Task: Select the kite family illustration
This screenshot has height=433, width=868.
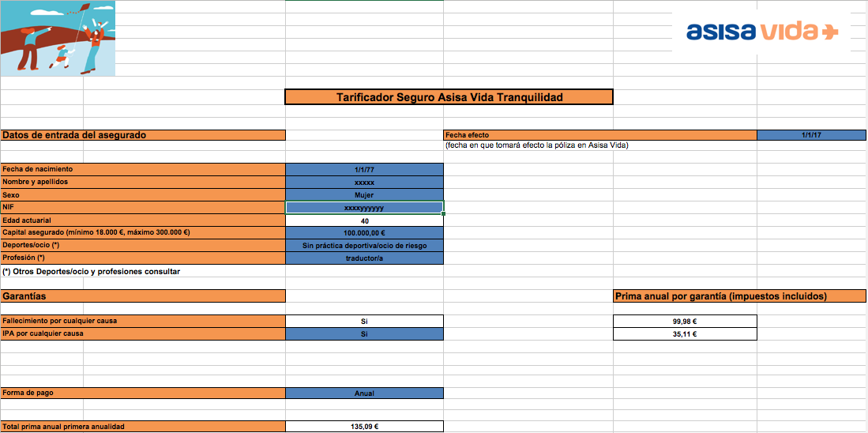Action: 58,38
